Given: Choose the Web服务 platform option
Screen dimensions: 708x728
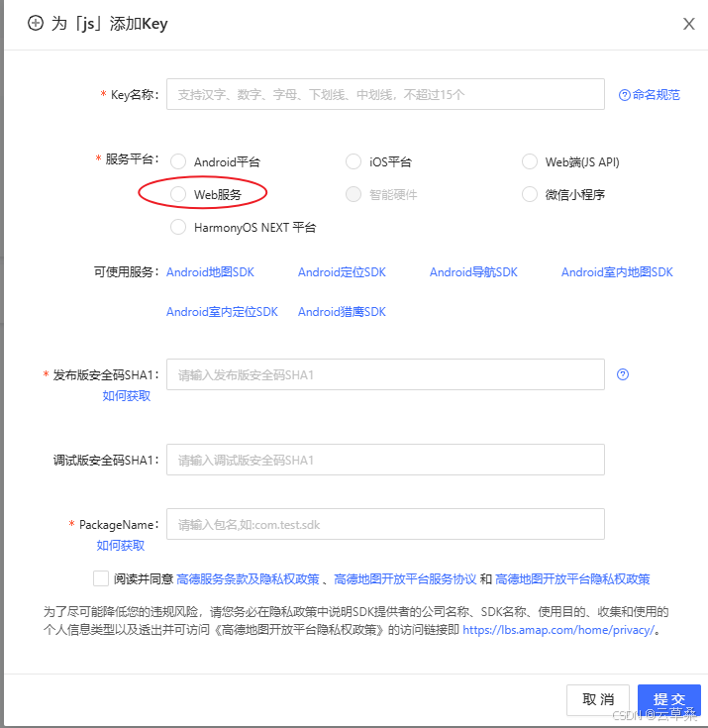Looking at the screenshot, I should (x=178, y=194).
